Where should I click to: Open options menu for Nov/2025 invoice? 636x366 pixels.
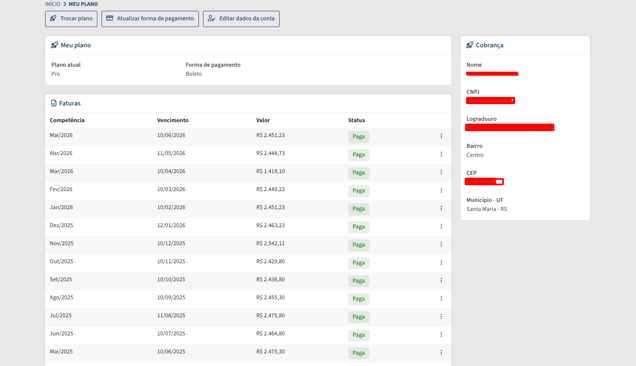pos(441,244)
